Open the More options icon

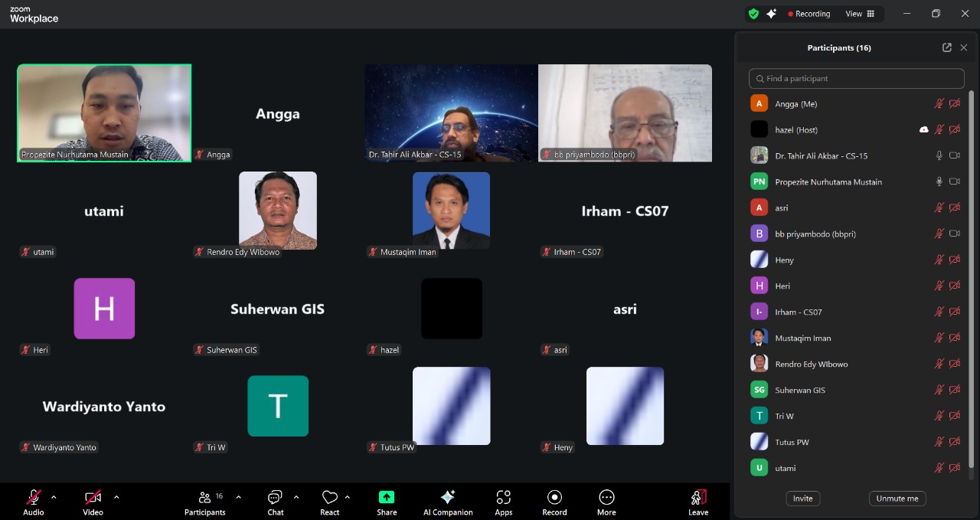pos(606,498)
